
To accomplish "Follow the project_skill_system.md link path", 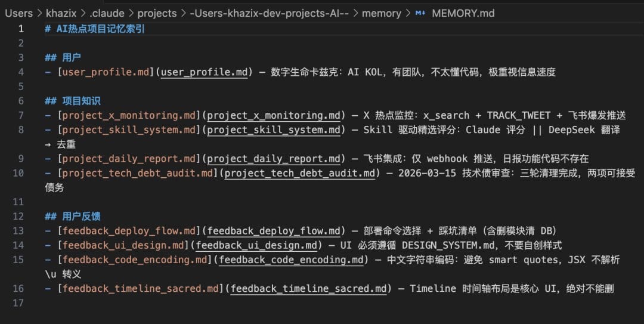I will click(x=274, y=130).
